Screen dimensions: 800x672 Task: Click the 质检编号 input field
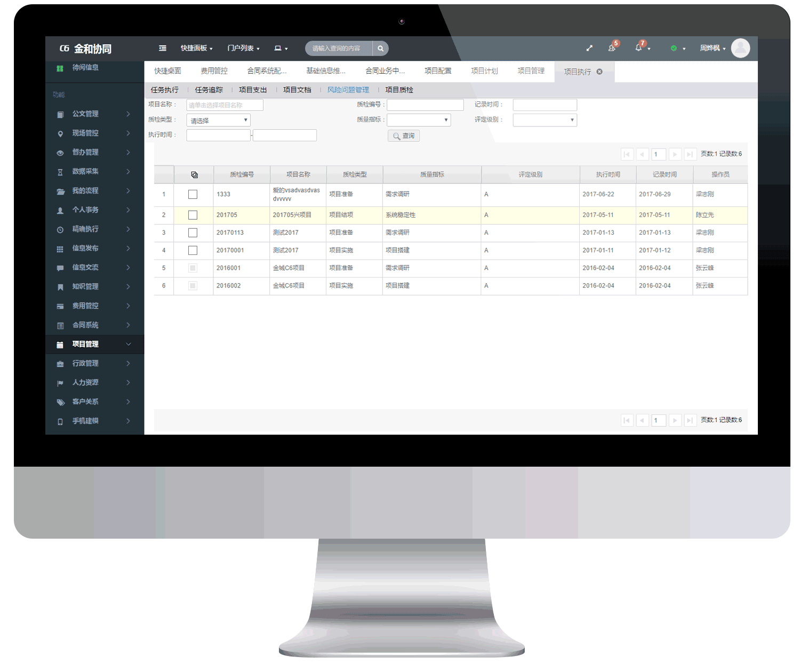click(x=425, y=105)
